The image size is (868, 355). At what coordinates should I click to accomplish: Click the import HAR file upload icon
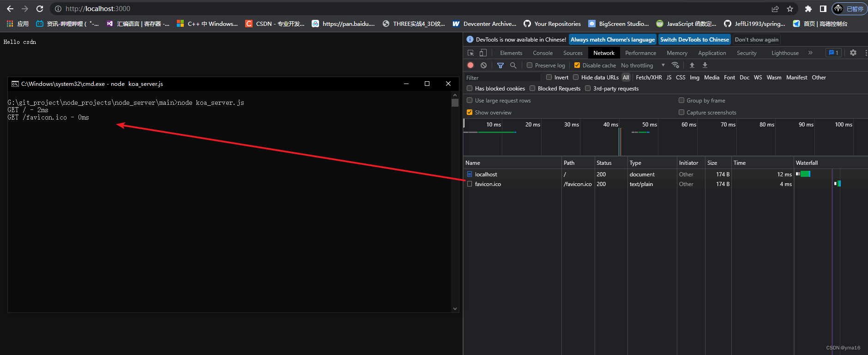point(692,65)
